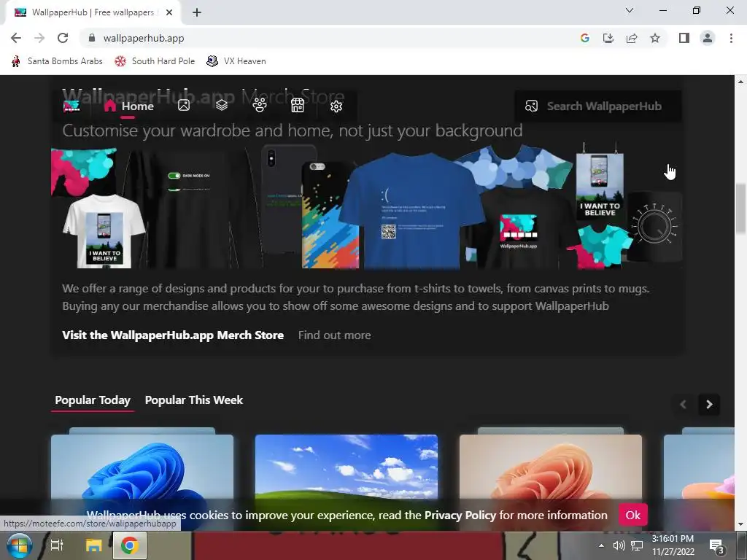
Task: Click the taskbar clock showing 3:16:01 PM
Action: pos(673,545)
